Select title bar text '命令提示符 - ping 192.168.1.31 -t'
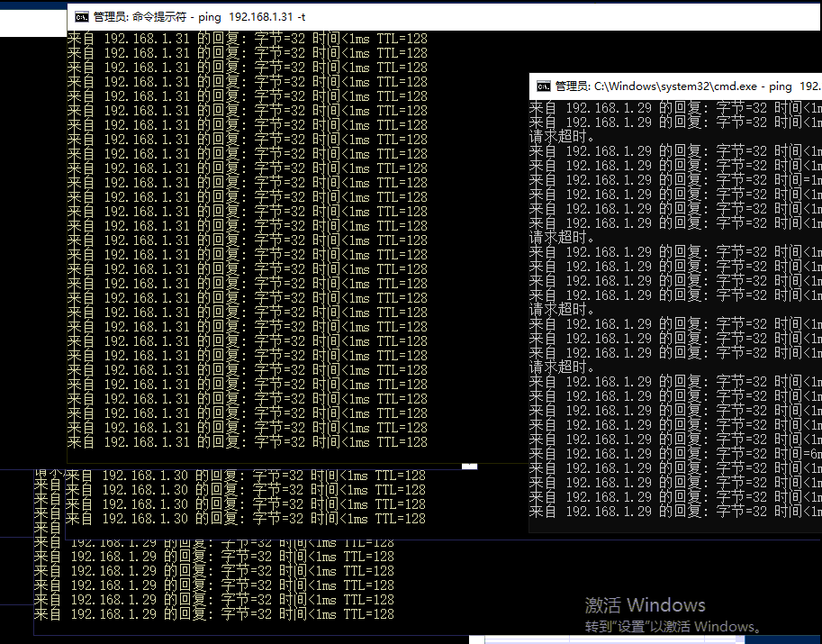Viewport: 822px width, 644px height. [x=219, y=17]
